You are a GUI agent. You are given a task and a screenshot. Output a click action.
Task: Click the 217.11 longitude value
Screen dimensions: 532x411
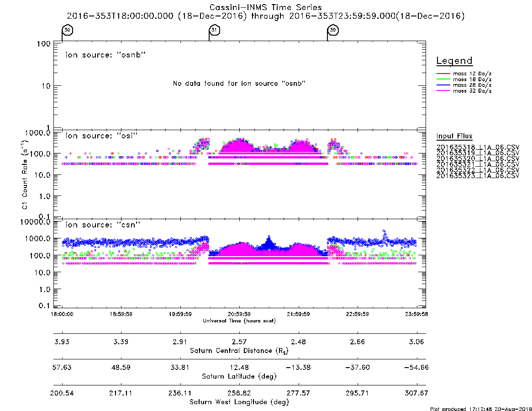[x=121, y=393]
